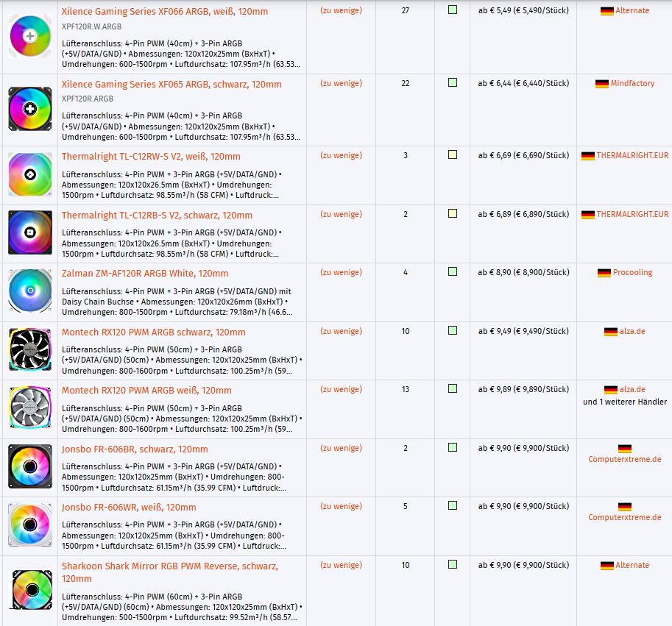Click availability box for Jonsbo FR-606WR
The image size is (672, 626).
(x=453, y=505)
